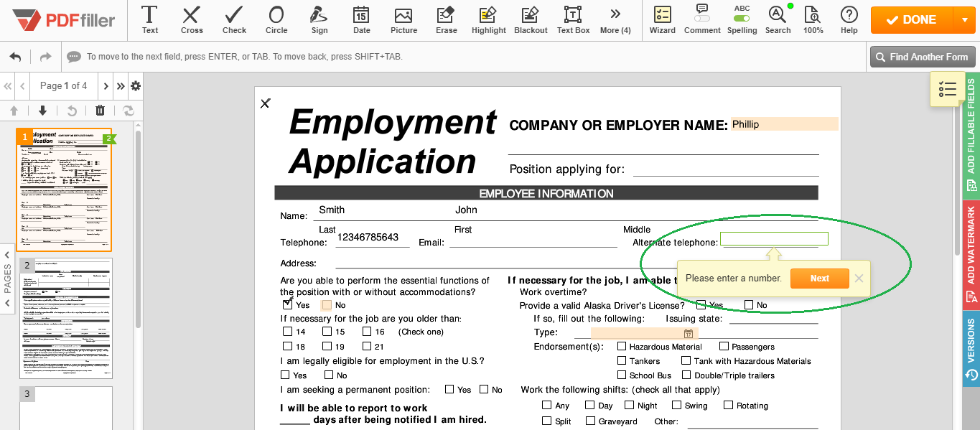The height and width of the screenshot is (430, 980).
Task: Delete page trash icon
Action: (x=101, y=111)
